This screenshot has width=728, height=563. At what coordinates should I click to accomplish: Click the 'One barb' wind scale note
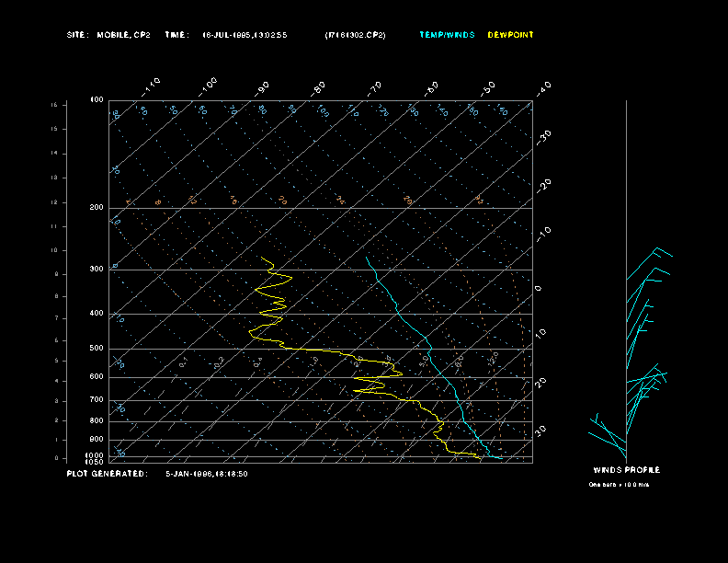619,485
